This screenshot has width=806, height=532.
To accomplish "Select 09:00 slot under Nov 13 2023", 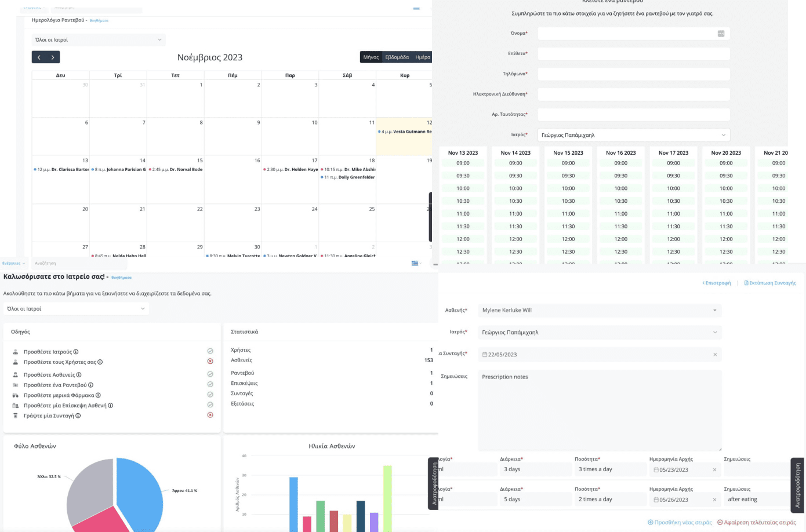I will (463, 163).
